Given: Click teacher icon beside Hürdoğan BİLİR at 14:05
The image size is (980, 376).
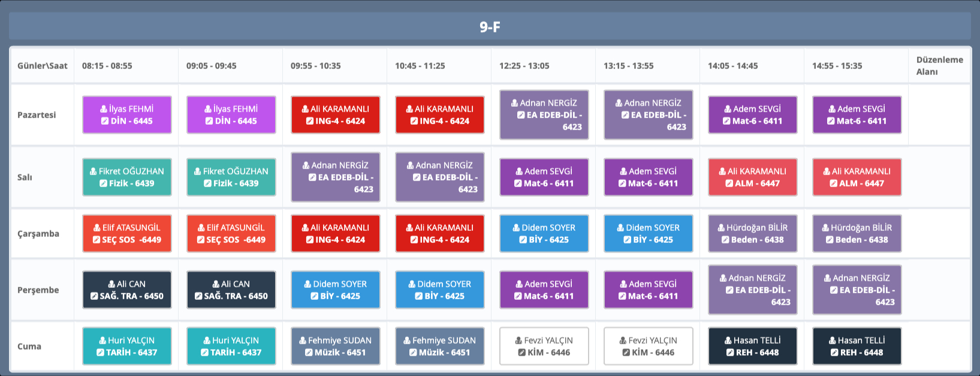Looking at the screenshot, I should (721, 228).
